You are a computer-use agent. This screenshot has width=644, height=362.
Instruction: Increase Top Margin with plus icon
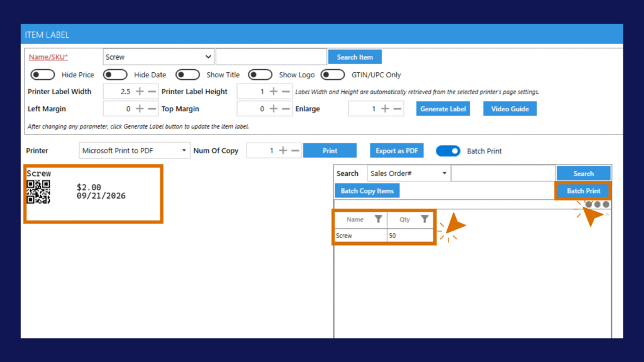[274, 109]
